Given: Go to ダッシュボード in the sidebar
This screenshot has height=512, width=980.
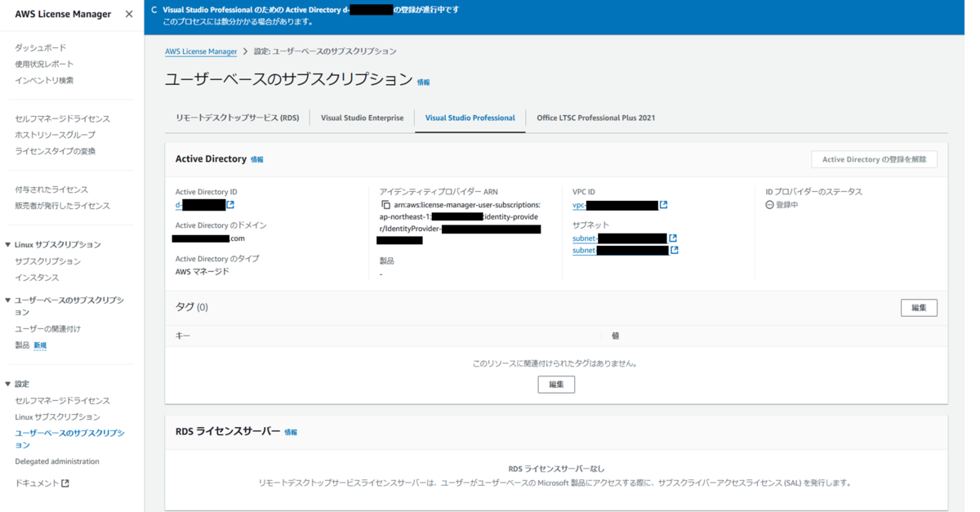Looking at the screenshot, I should tap(41, 47).
